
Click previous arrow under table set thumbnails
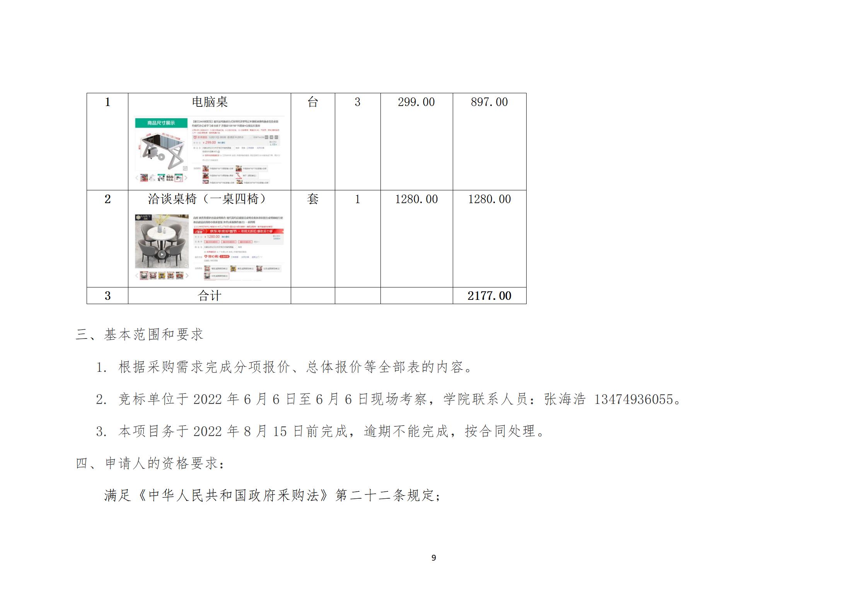(137, 275)
